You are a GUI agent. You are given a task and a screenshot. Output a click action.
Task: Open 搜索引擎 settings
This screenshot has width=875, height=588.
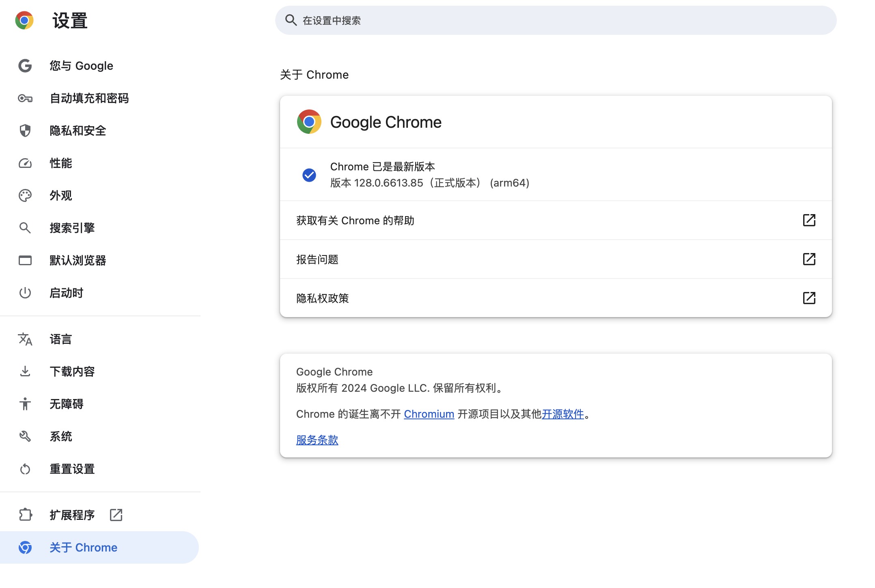point(99,228)
